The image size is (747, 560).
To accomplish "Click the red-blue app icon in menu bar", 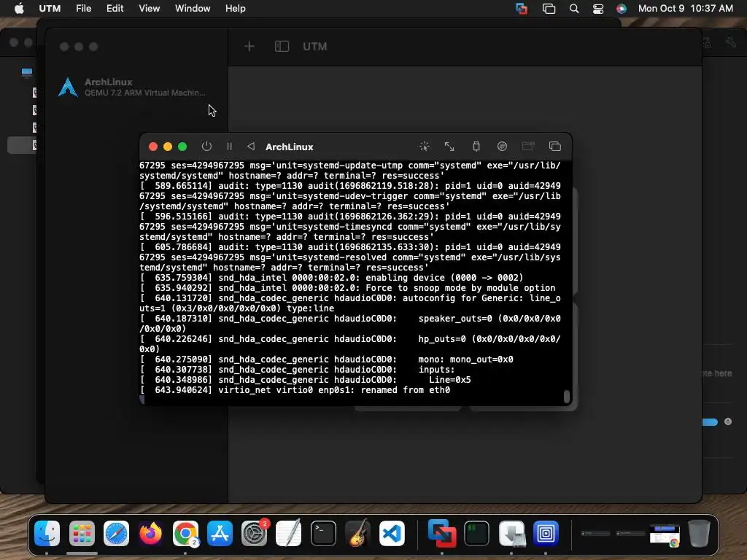I will (522, 9).
